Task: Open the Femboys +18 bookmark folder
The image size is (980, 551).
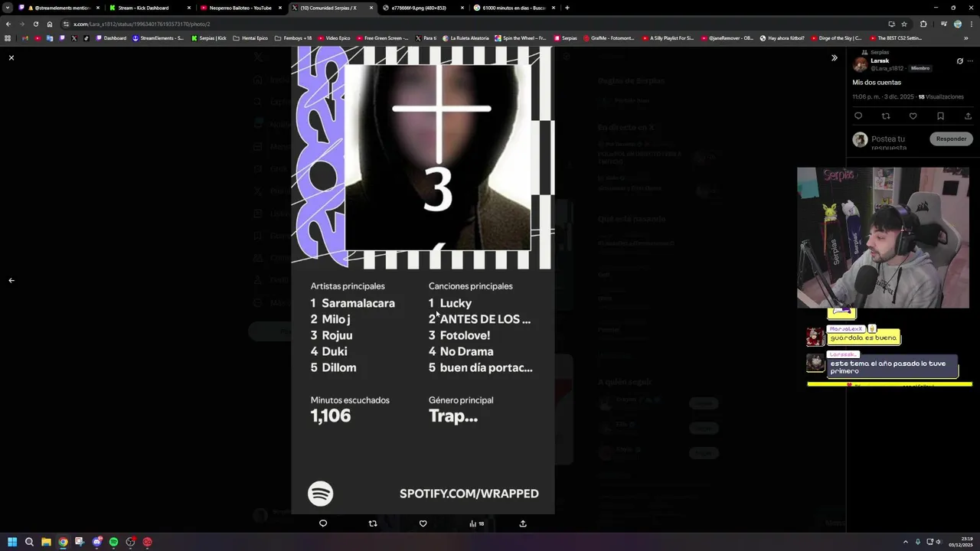Action: 292,38
